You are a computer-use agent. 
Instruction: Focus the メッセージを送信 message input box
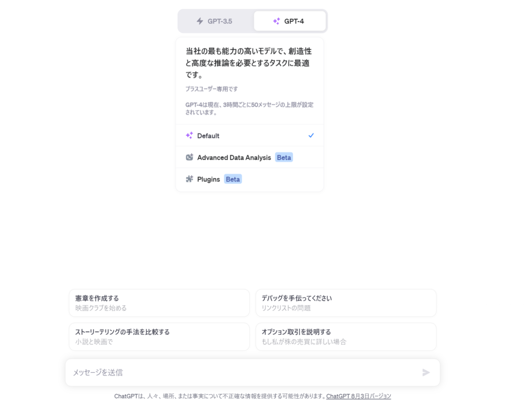(252, 372)
